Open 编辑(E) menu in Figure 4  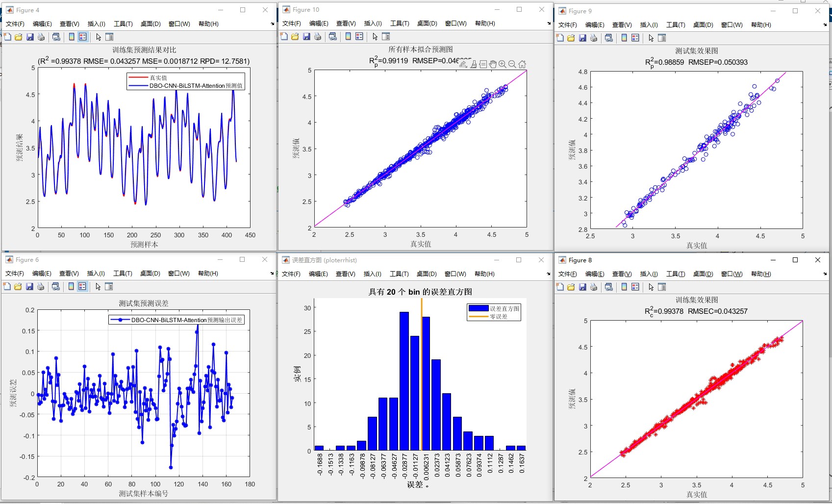[x=42, y=24]
